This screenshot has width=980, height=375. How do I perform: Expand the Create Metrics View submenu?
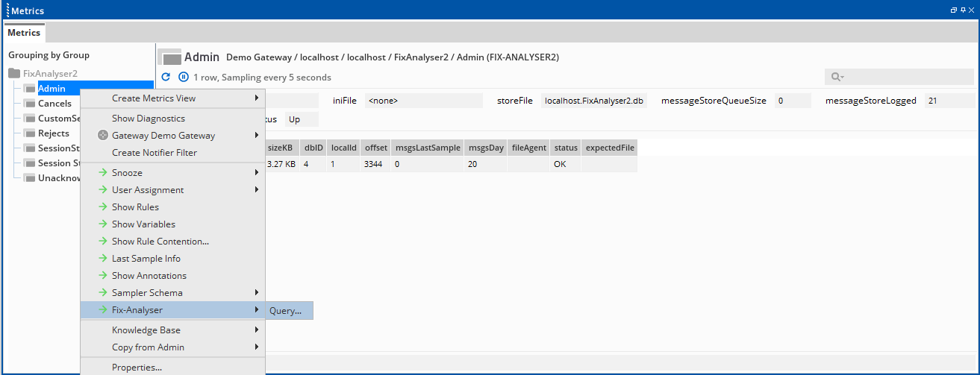(x=257, y=98)
